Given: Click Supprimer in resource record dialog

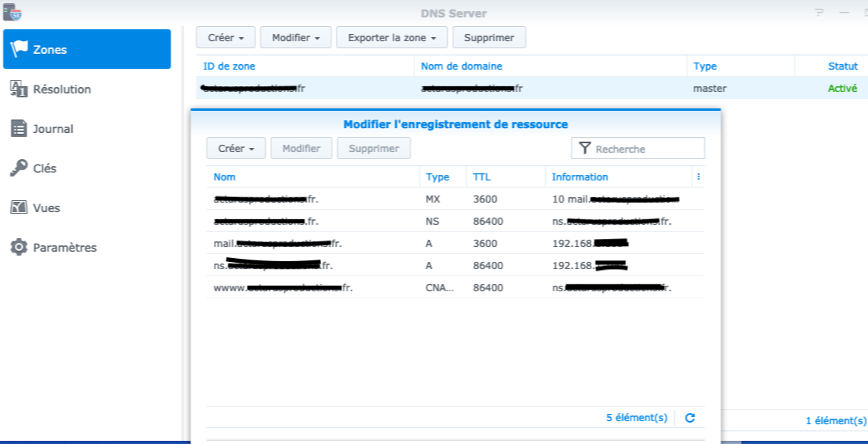Looking at the screenshot, I should (x=374, y=148).
